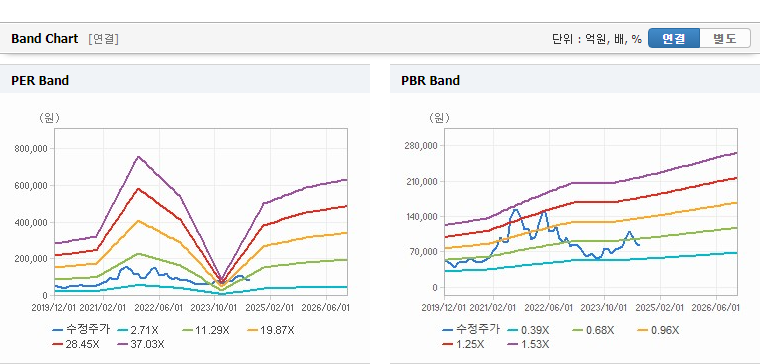Click 2022/06/01 date label under PER chart
Image resolution: width=760 pixels, height=364 pixels.
159,308
